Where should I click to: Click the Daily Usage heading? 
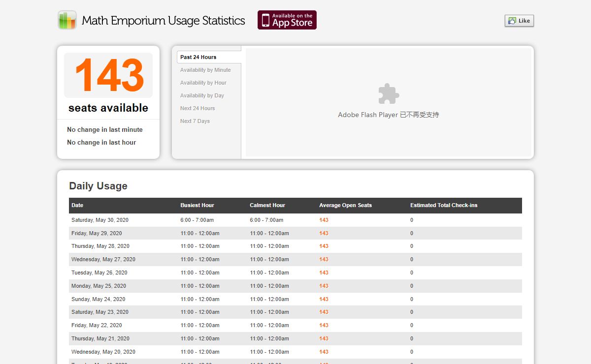[x=98, y=186]
